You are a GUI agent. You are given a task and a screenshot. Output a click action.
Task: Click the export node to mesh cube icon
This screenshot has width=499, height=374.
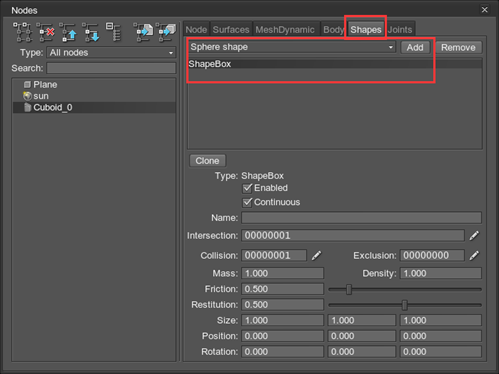click(x=166, y=32)
